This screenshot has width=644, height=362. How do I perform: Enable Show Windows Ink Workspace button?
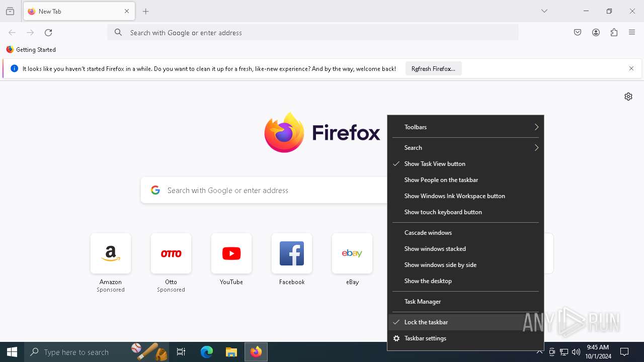click(x=465, y=196)
